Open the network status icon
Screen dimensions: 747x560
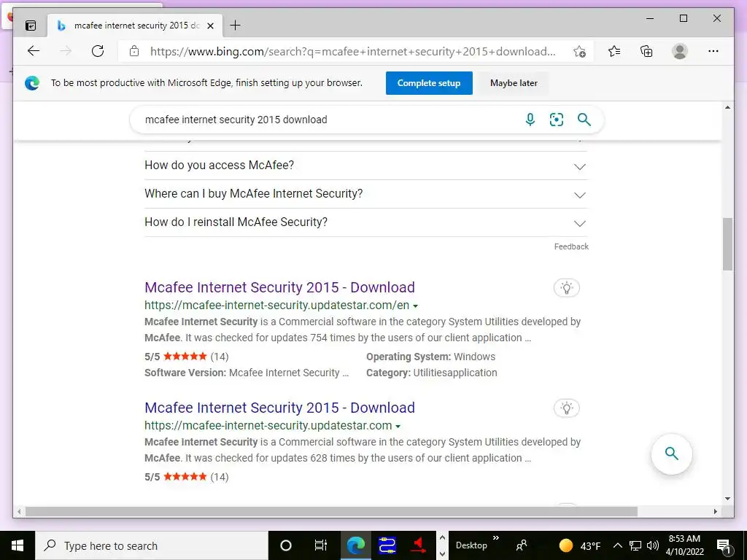click(635, 545)
